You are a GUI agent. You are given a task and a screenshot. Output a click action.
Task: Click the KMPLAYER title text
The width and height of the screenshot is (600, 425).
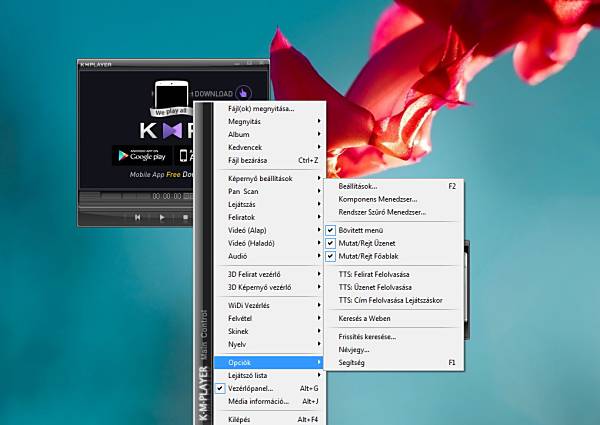pyautogui.click(x=96, y=64)
